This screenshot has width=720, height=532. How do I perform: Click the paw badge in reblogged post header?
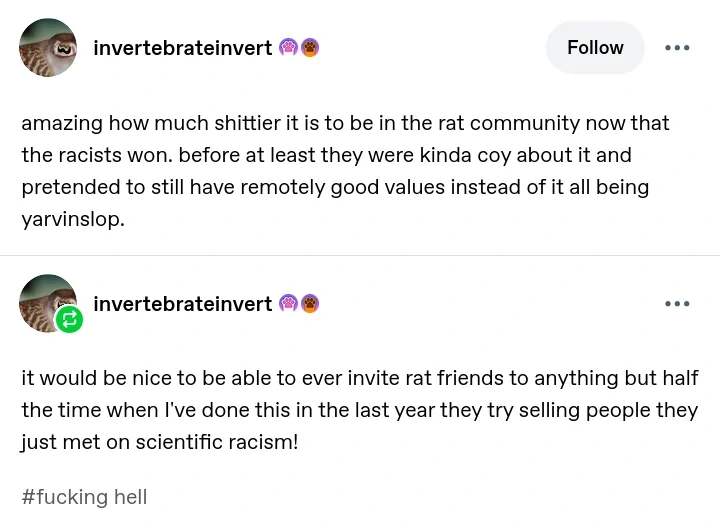point(310,303)
